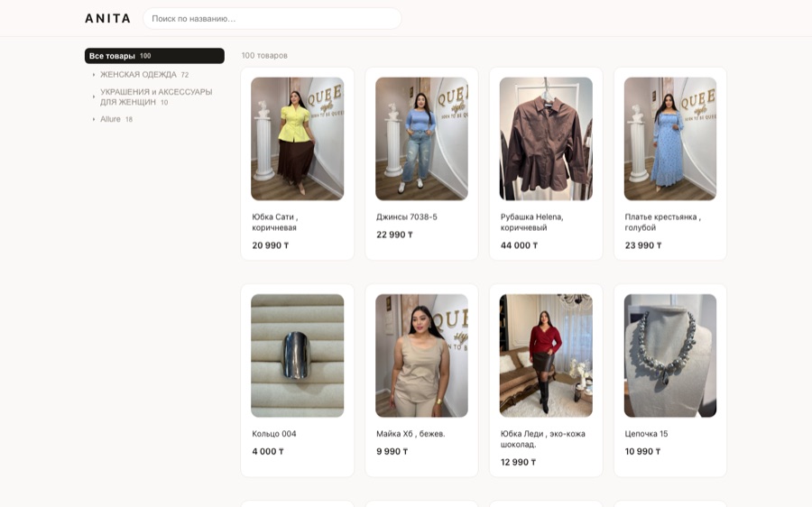Click the Кольцо 004 title link
This screenshot has height=507, width=812.
pyautogui.click(x=274, y=434)
